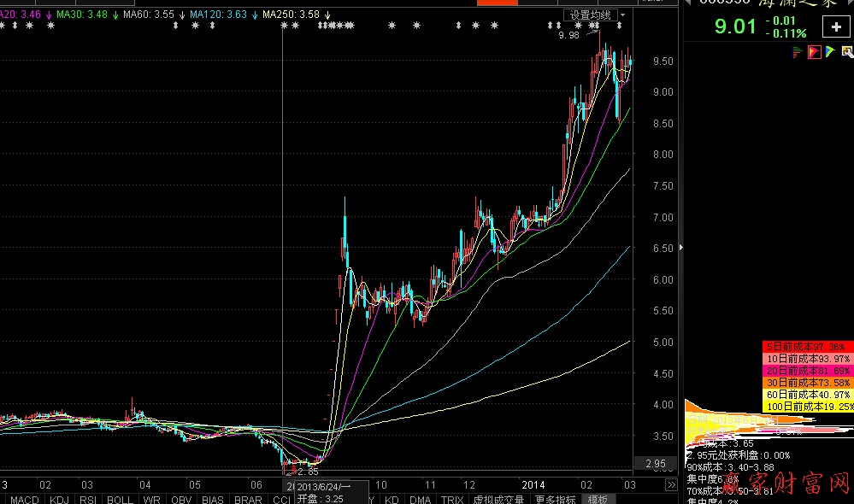Click the magnifier icon in the side panel
The height and width of the screenshot is (504, 854).
point(846,52)
